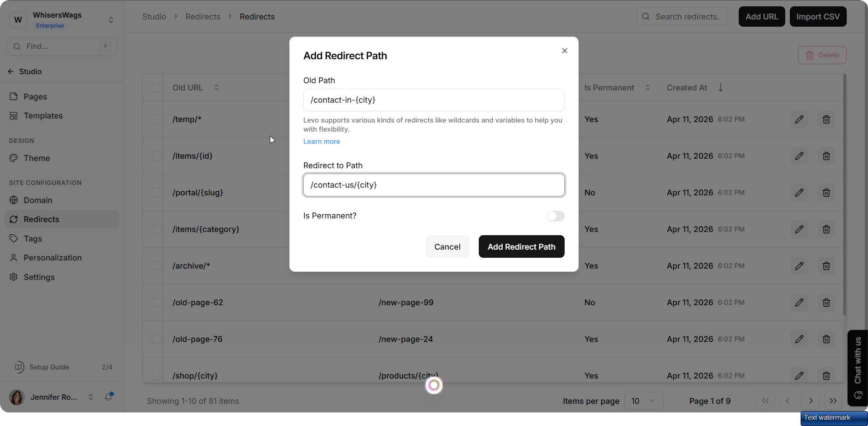Click the trash icon for /old-page-62 row
This screenshot has width=868, height=426.
826,303
